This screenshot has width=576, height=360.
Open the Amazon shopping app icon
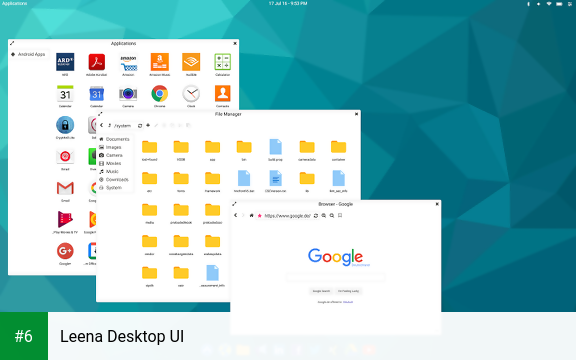128,62
